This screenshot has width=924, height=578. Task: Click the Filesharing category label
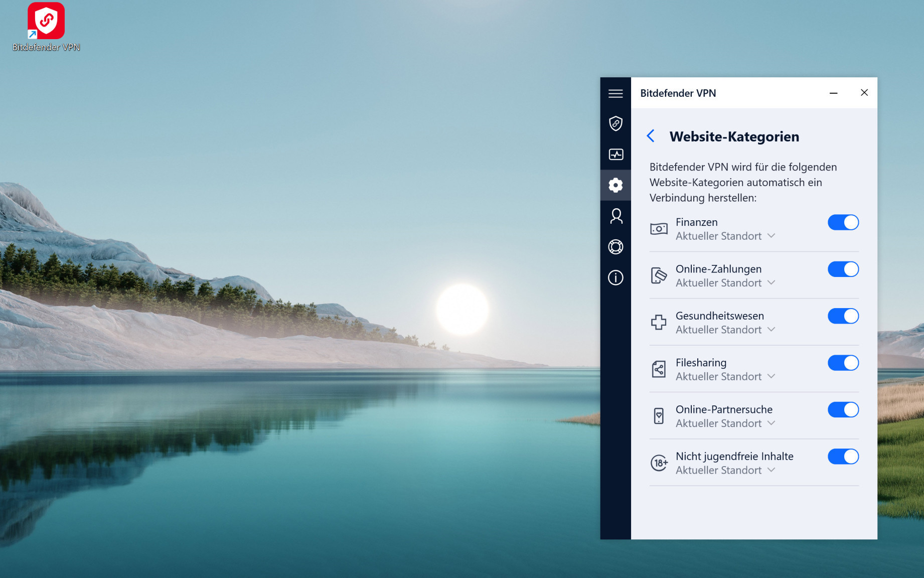pos(701,363)
